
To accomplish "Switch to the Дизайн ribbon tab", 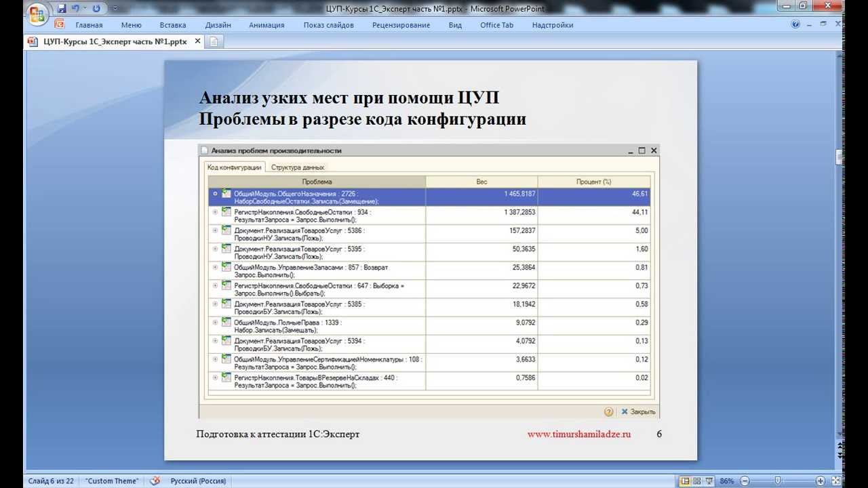I will (218, 25).
